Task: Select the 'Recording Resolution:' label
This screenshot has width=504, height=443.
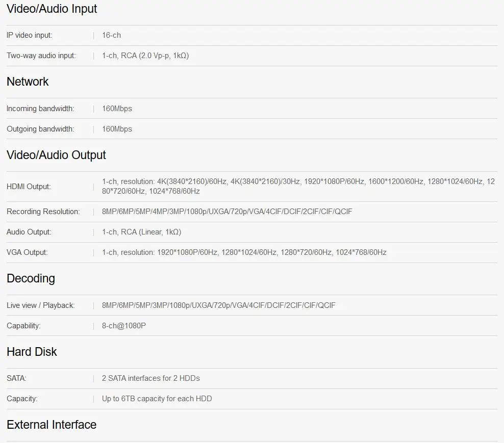Action: click(43, 212)
